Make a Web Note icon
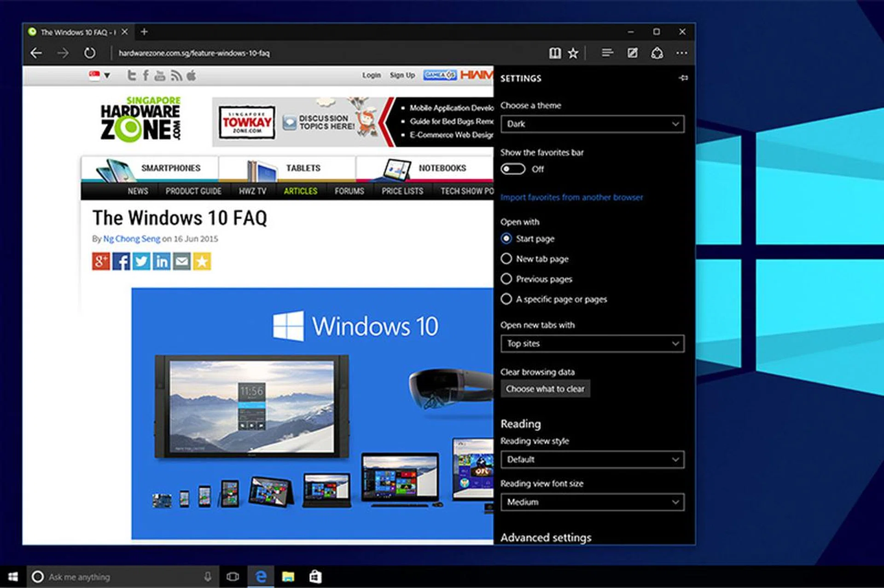 point(633,53)
